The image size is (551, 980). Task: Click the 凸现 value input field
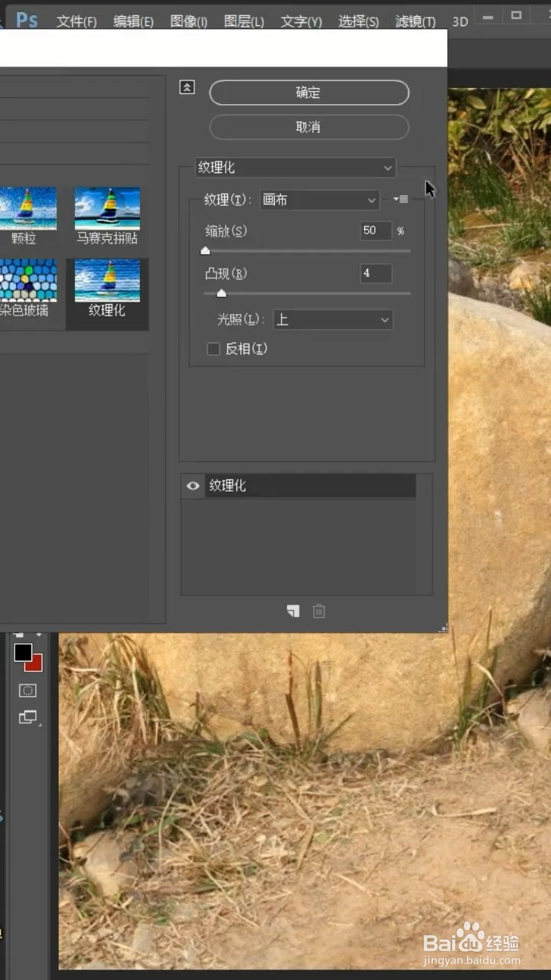click(376, 273)
